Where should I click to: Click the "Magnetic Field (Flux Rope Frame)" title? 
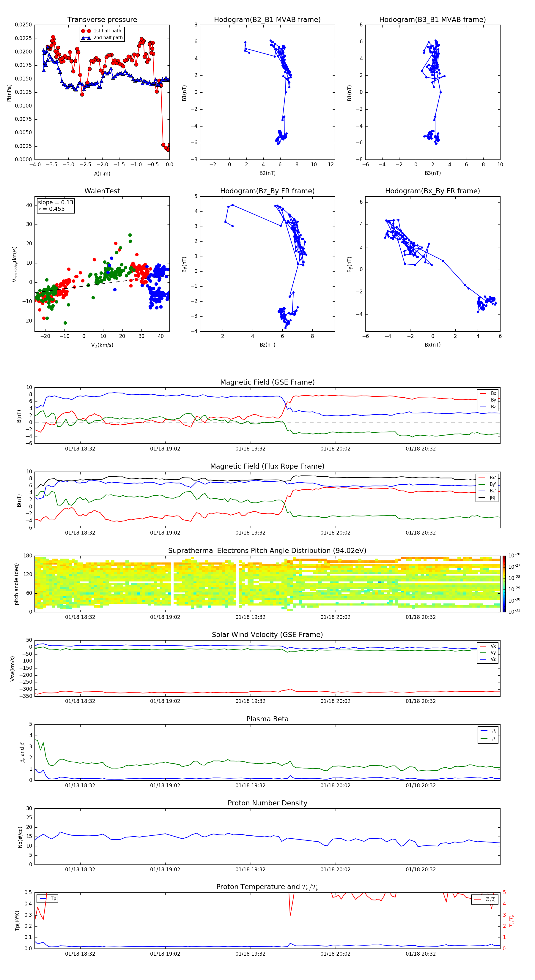[267, 467]
